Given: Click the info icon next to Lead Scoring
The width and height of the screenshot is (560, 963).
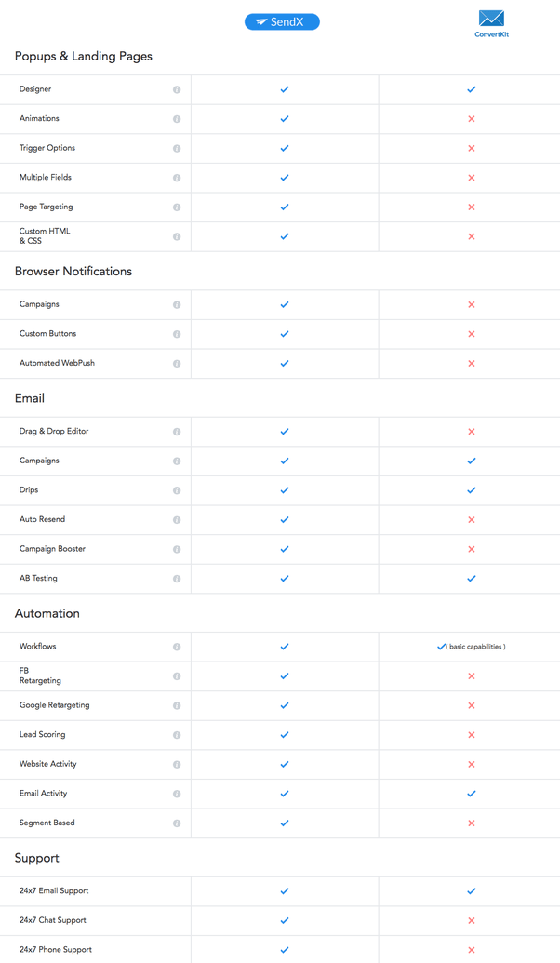Looking at the screenshot, I should [176, 735].
